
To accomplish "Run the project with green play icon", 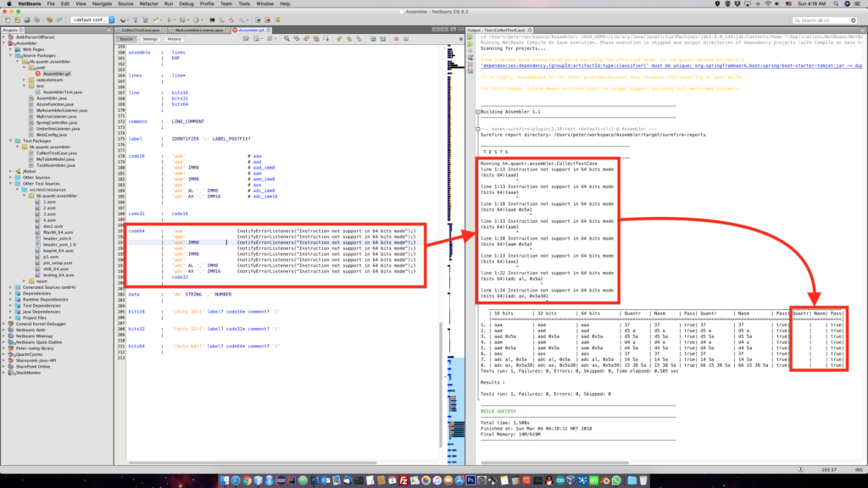I will point(170,20).
